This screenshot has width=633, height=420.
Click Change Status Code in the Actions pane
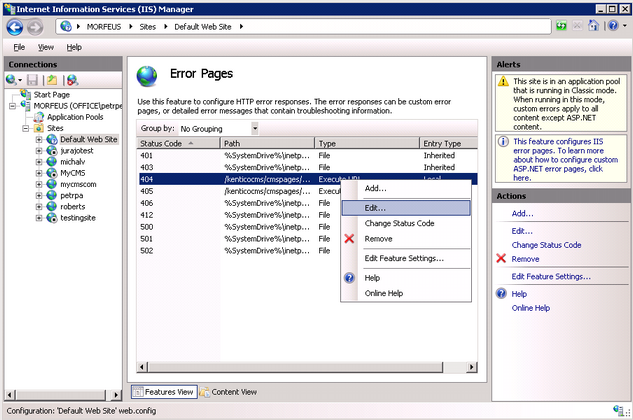(x=546, y=245)
